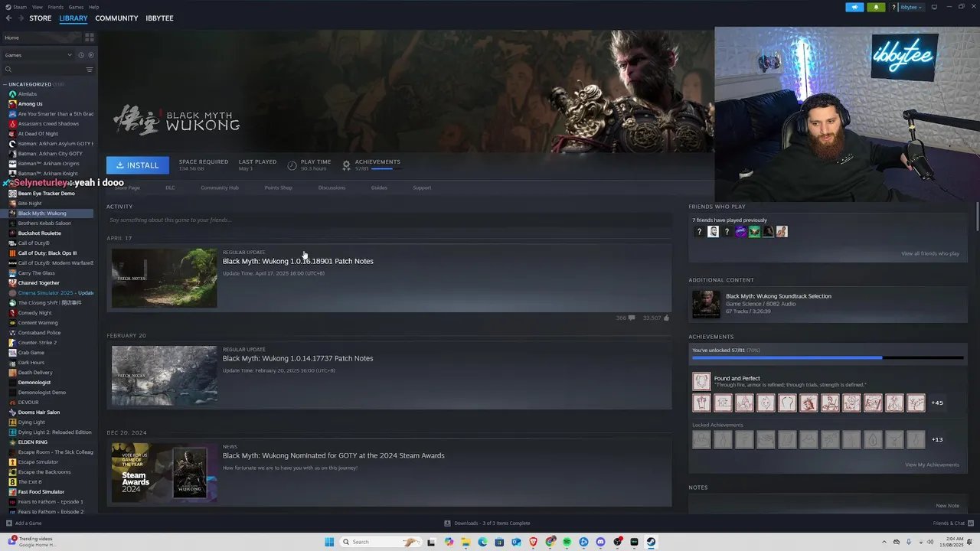Open Elden Ring game icon in list
Viewport: 980px width, 551px height.
tap(12, 442)
